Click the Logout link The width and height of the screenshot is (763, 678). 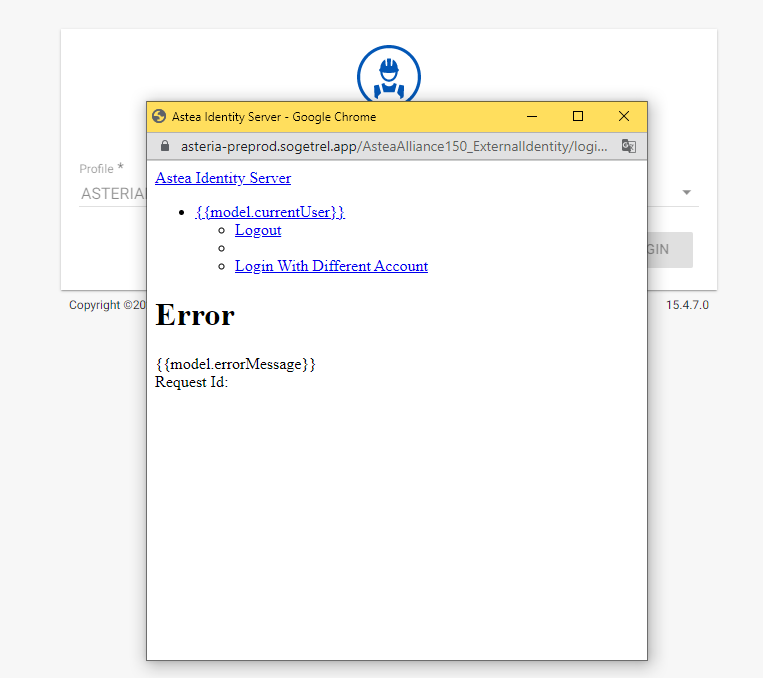click(258, 230)
